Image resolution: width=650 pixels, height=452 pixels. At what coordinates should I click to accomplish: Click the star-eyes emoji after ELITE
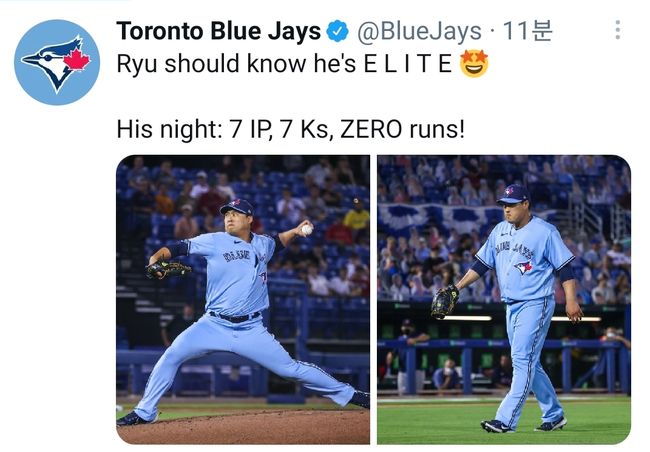(474, 63)
